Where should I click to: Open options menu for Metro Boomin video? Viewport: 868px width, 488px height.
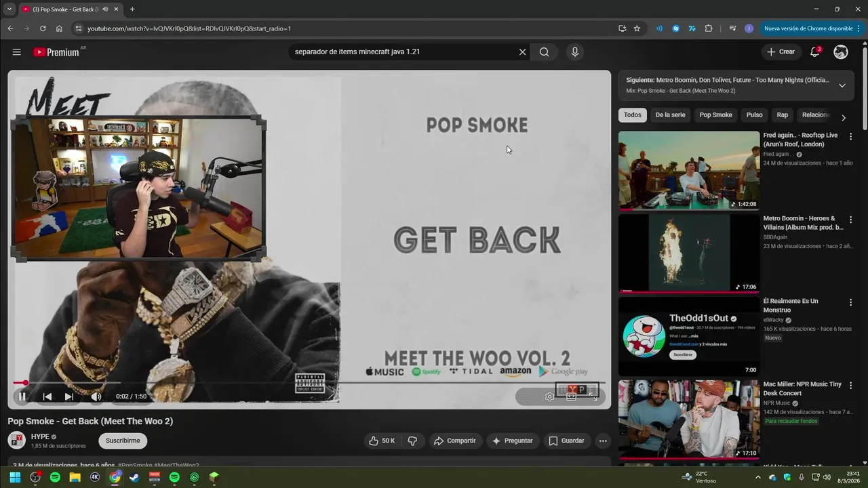[x=850, y=220]
